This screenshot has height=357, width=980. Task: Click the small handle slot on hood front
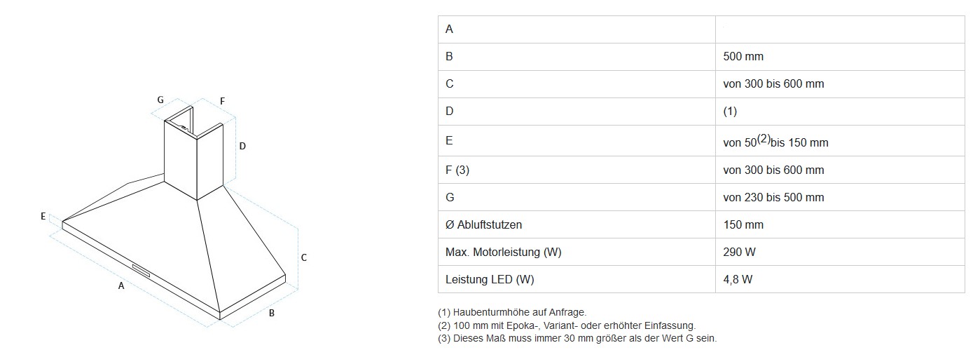(x=140, y=269)
